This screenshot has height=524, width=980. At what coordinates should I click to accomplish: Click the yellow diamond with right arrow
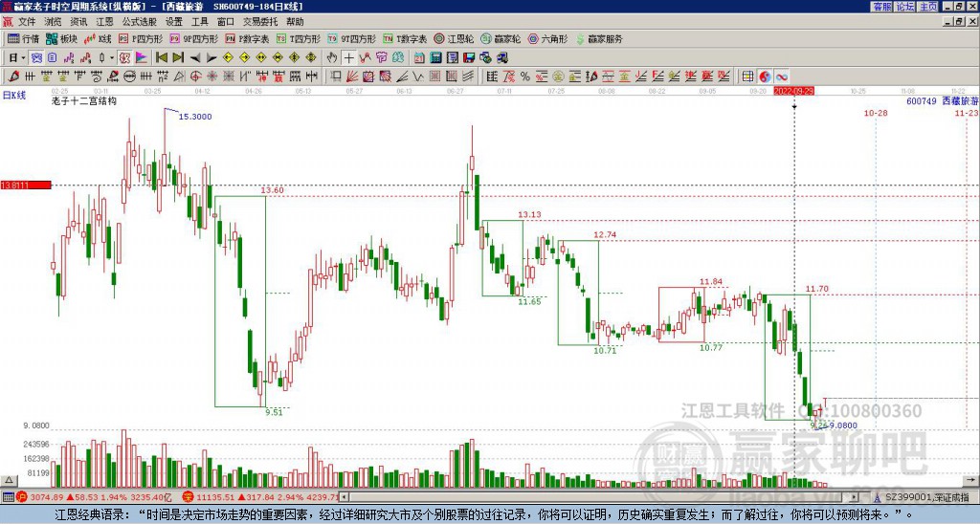click(x=244, y=58)
